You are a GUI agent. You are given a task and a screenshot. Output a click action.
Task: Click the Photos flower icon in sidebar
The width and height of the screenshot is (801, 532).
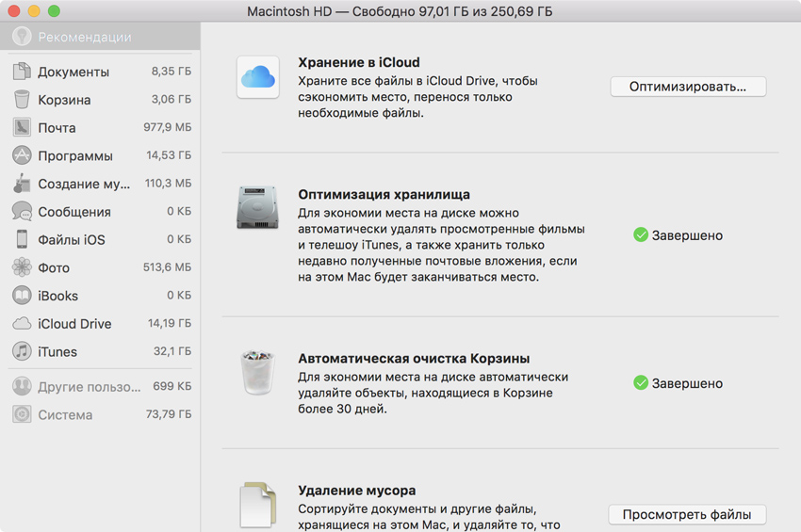(22, 267)
